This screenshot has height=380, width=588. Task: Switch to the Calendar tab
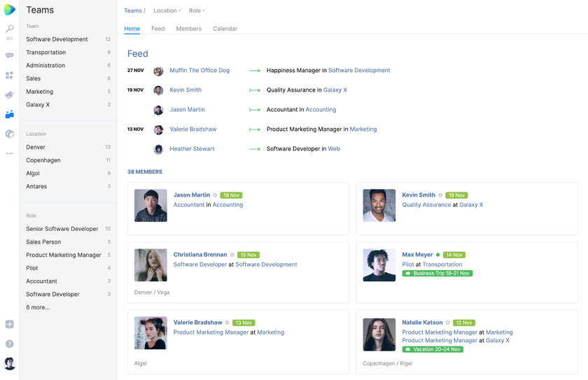(x=225, y=29)
